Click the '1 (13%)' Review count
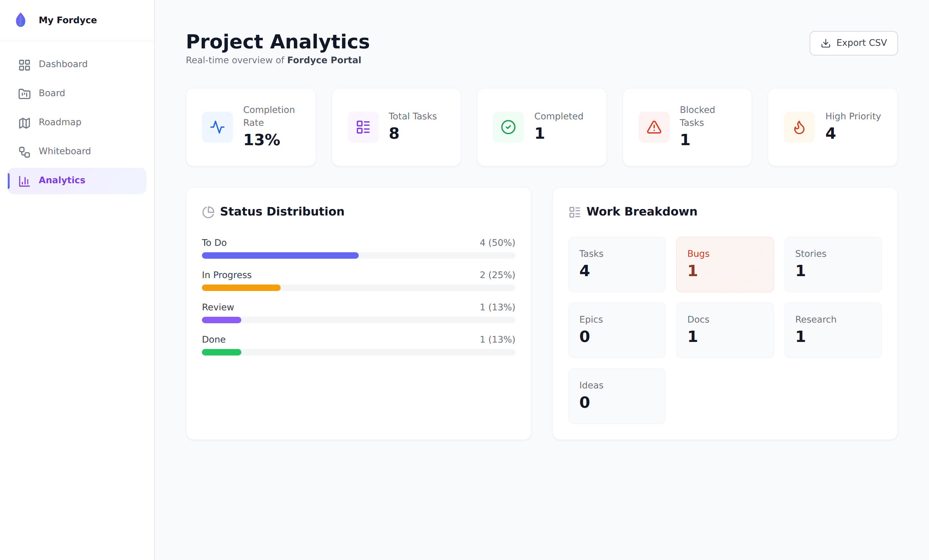The width and height of the screenshot is (929, 560). [497, 307]
